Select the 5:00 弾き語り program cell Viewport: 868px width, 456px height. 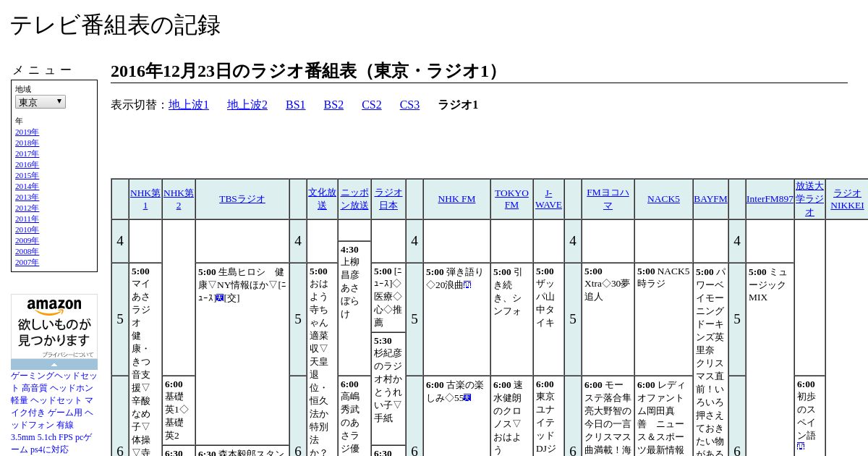(x=456, y=318)
